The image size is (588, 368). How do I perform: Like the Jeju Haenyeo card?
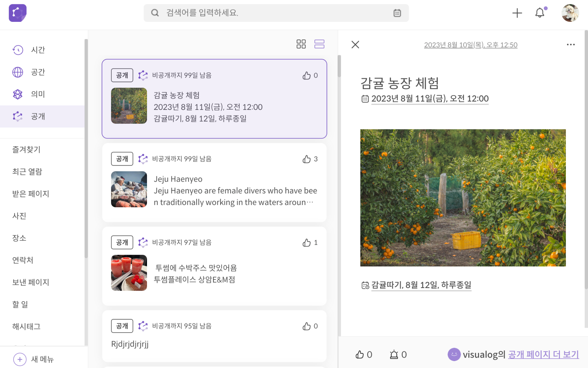(307, 159)
